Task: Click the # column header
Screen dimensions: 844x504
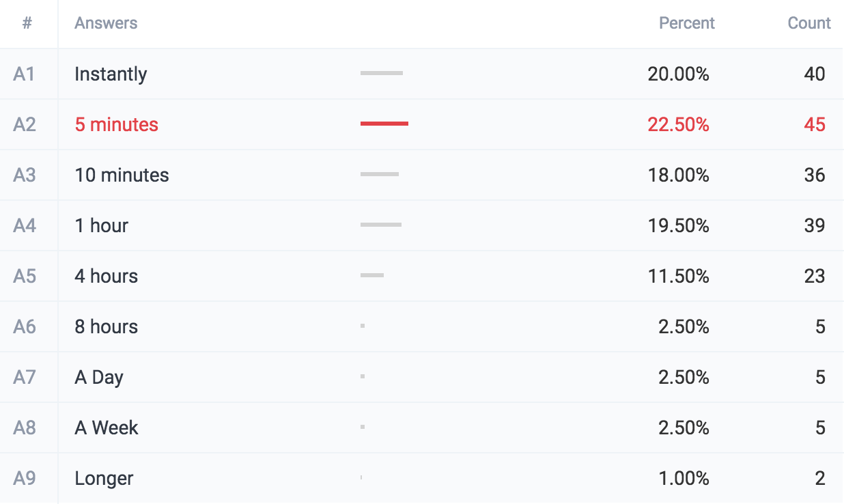Action: [x=27, y=23]
